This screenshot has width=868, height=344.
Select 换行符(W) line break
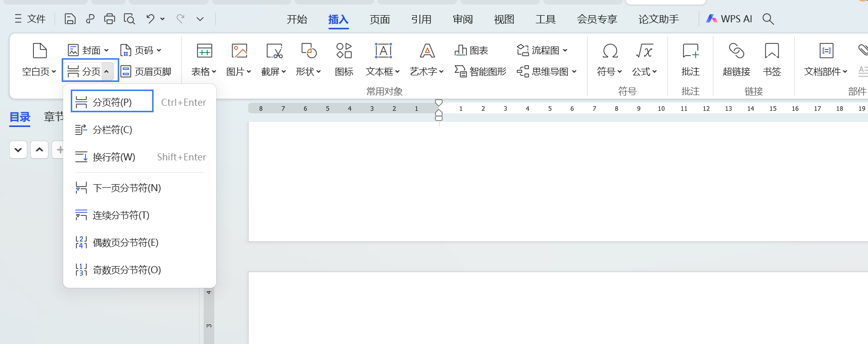pos(139,157)
